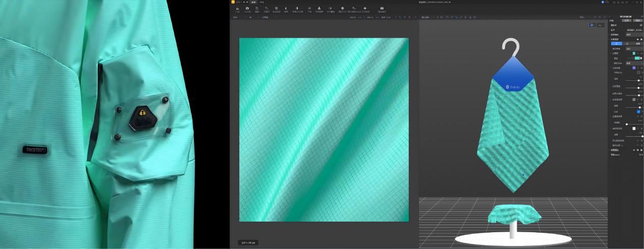Click the camera icon in the main toolbar
The width and height of the screenshot is (644, 249).
click(247, 8)
